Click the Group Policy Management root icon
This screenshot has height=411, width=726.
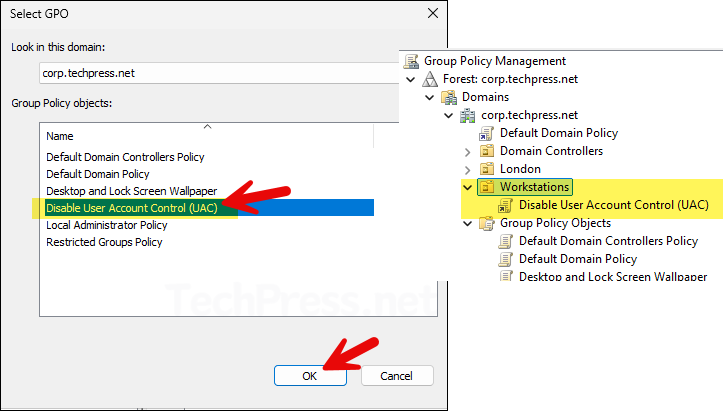click(411, 61)
